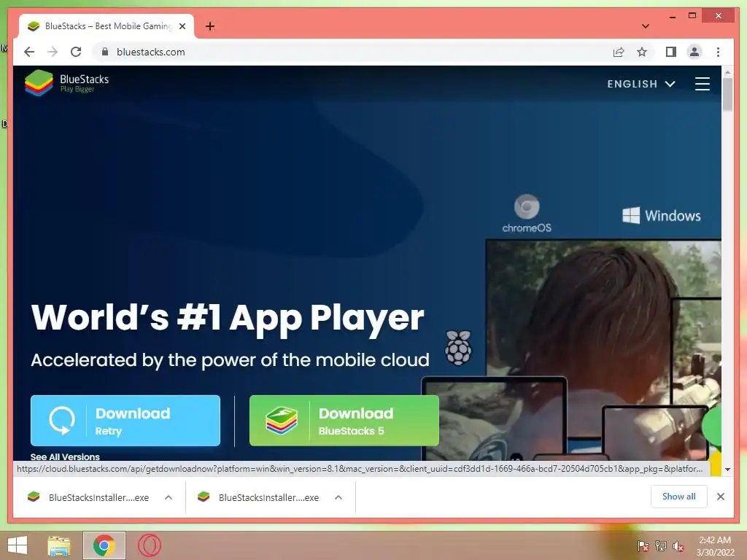Open second BlueStacksInstaller.exe download
Screen dimensions: 747x560
click(259, 497)
